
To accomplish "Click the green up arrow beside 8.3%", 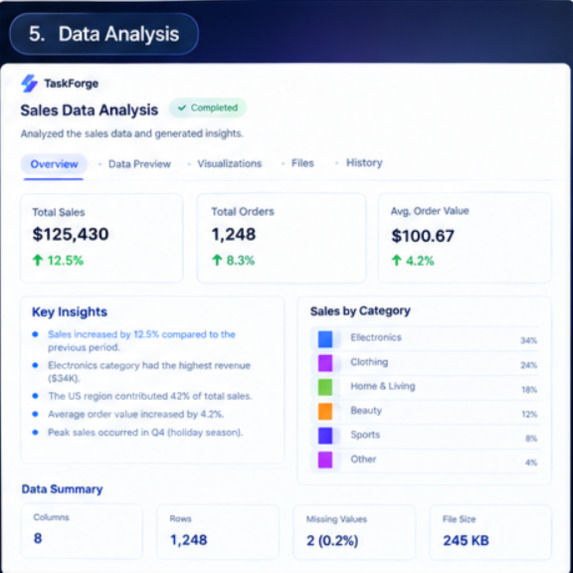I will [217, 260].
